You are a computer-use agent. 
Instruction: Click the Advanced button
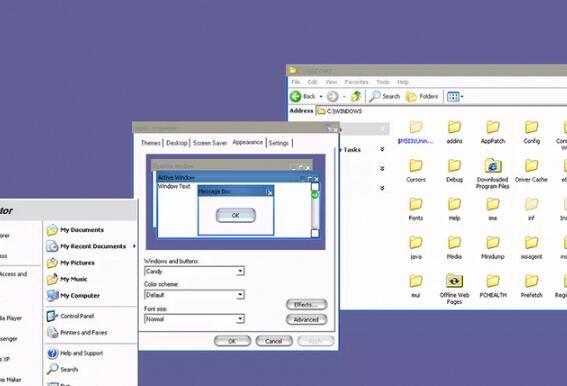[307, 320]
